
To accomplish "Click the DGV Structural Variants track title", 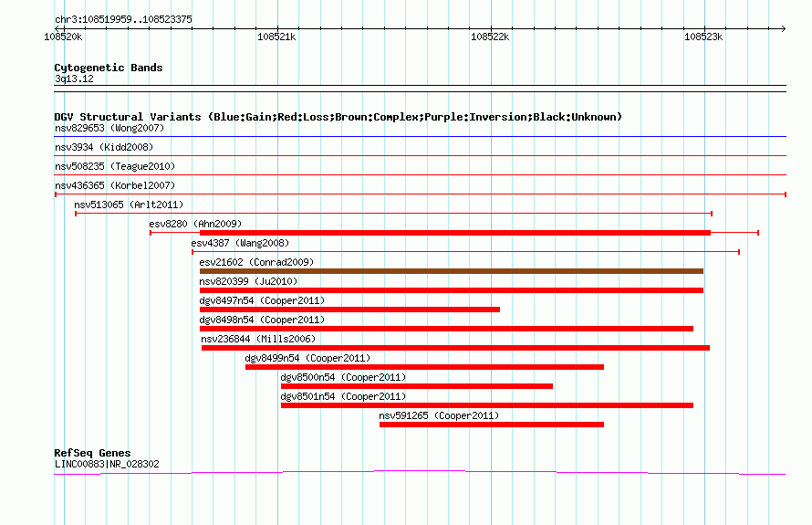I will tap(338, 117).
